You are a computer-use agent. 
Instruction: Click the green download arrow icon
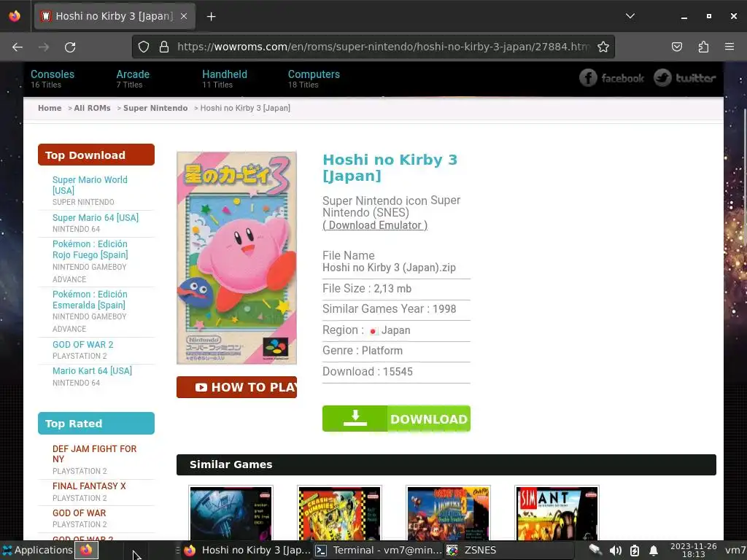coord(355,418)
